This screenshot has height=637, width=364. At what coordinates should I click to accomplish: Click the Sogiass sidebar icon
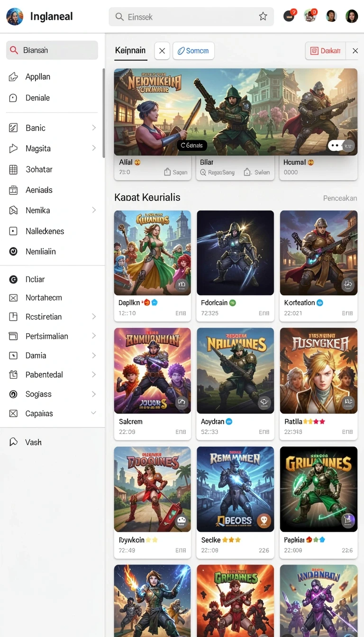[x=13, y=394]
